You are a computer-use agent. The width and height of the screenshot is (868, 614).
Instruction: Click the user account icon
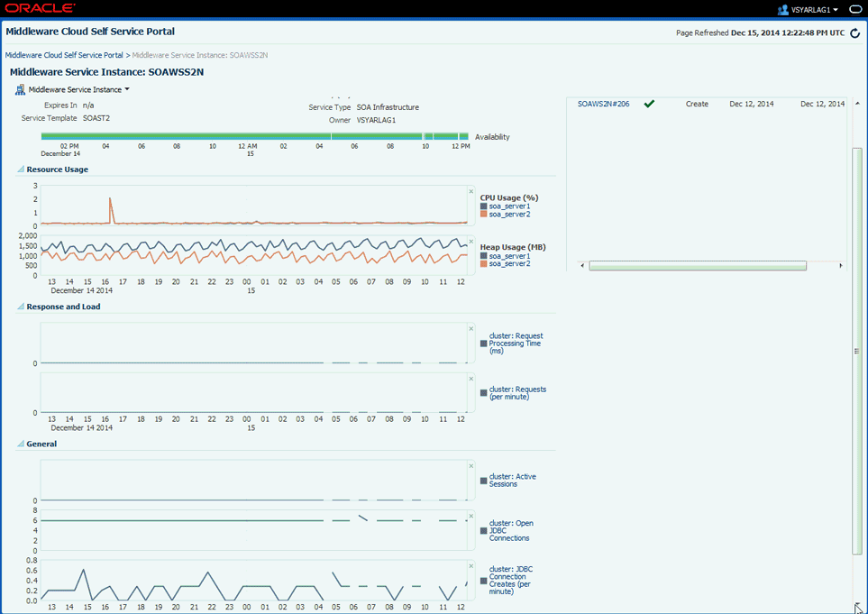click(x=782, y=10)
